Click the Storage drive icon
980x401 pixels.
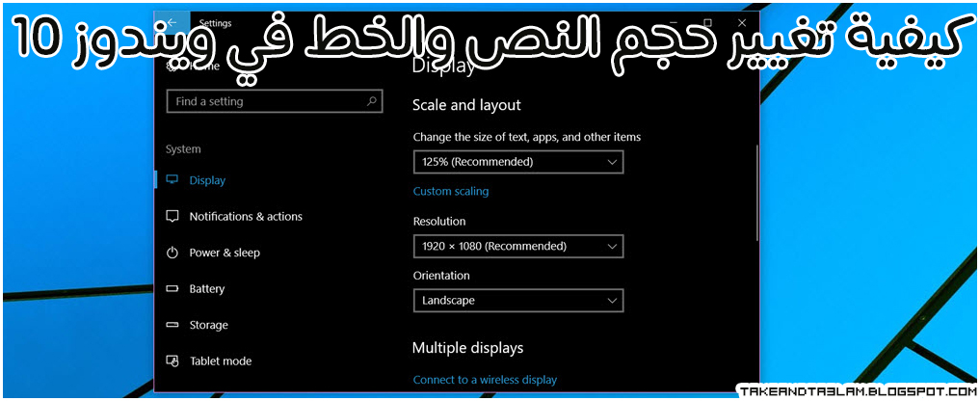click(172, 325)
